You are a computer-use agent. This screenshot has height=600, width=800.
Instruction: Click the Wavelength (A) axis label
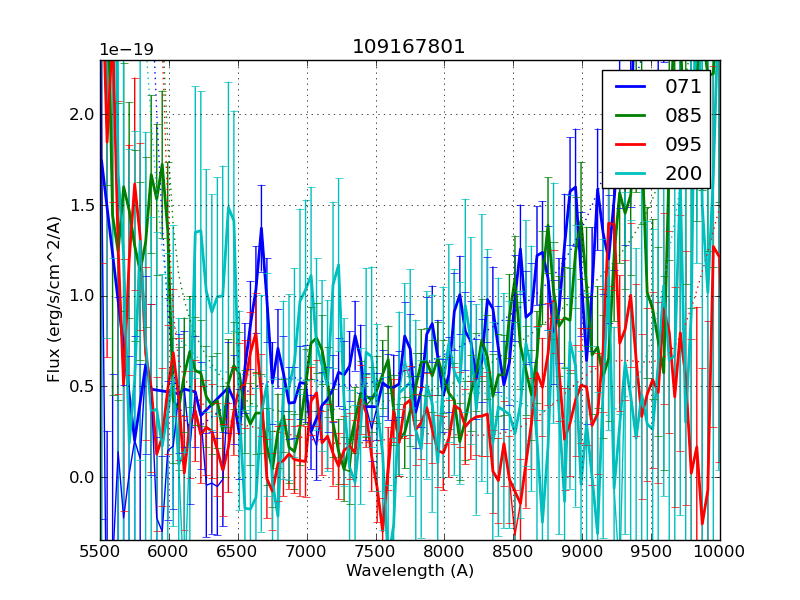[x=410, y=571]
